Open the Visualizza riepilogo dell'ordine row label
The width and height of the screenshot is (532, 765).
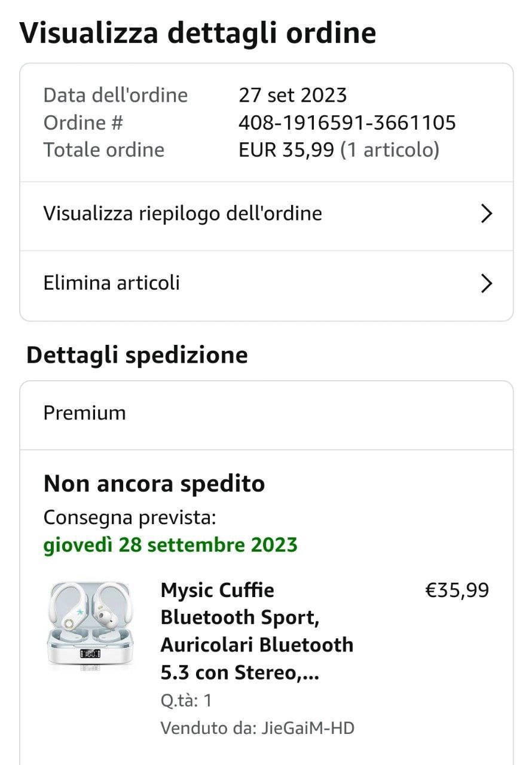pos(182,213)
